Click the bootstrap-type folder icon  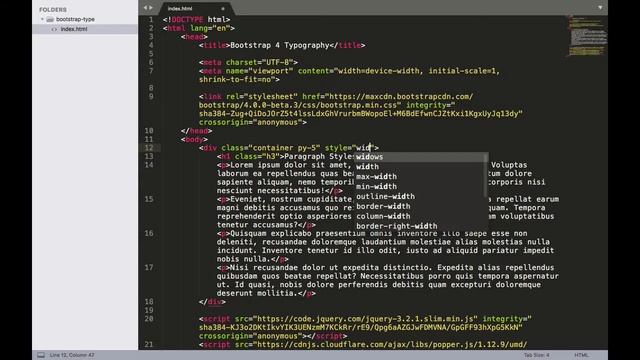click(x=50, y=19)
